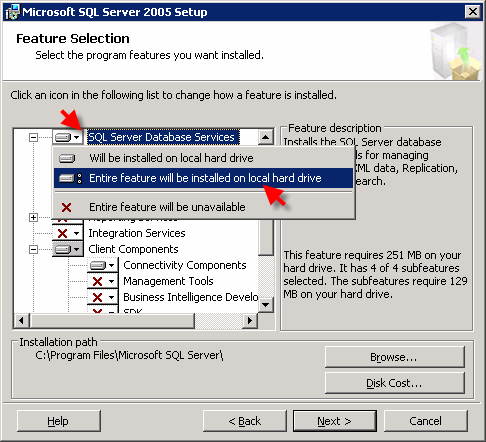Click feature list scrollbar down arrow
The height and width of the screenshot is (442, 486).
(x=266, y=304)
